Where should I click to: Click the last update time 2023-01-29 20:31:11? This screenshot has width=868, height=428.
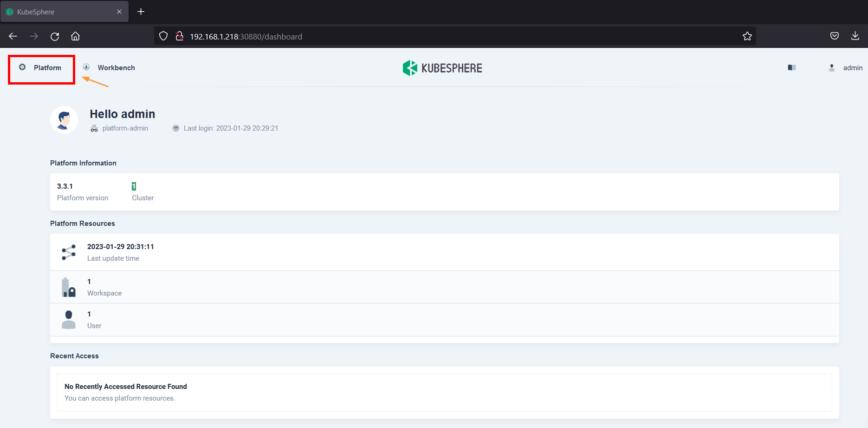[121, 247]
